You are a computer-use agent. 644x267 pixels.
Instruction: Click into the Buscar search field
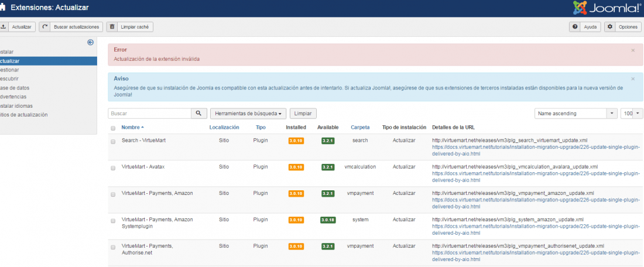point(149,114)
